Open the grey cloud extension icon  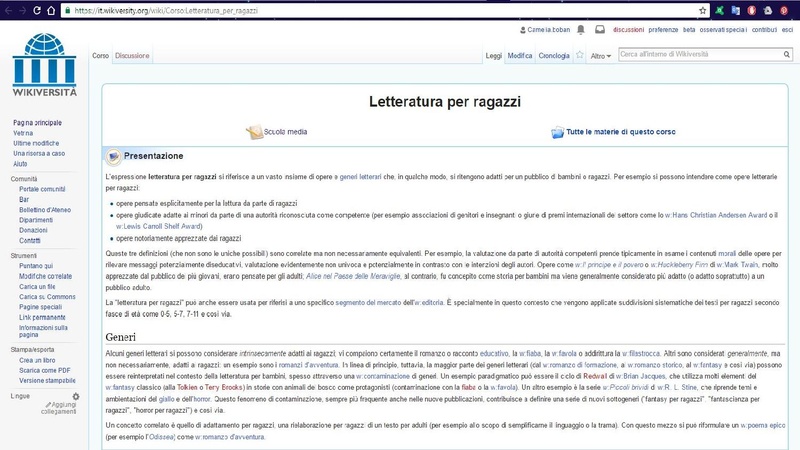768,10
